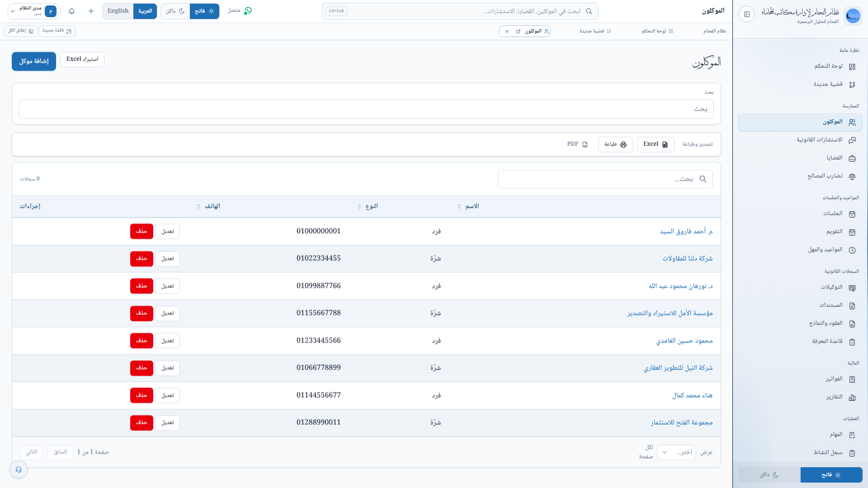The width and height of the screenshot is (868, 488).
Task: Close the الموكلون open tab
Action: 507,31
